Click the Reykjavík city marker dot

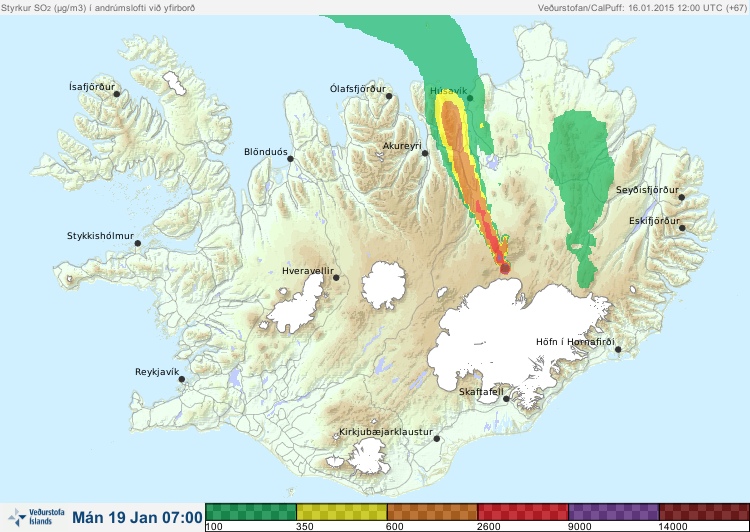[182, 379]
